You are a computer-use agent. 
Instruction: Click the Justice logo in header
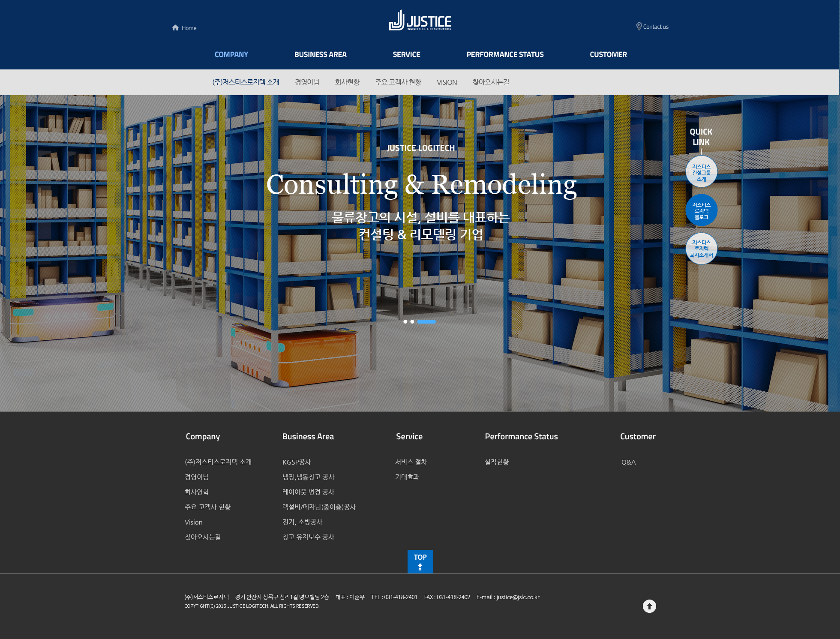tap(420, 20)
